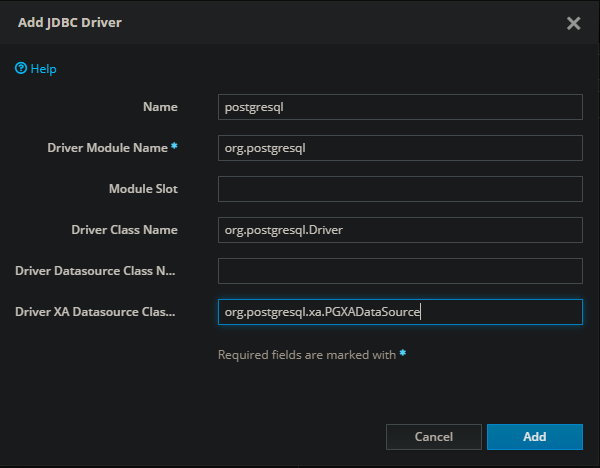The width and height of the screenshot is (600, 468).
Task: Click the Required fields note text
Action: click(x=307, y=354)
